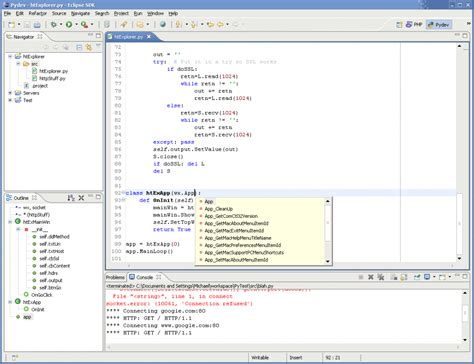Select the Console tab
Viewport: 474px width, 364px height.
point(145,277)
